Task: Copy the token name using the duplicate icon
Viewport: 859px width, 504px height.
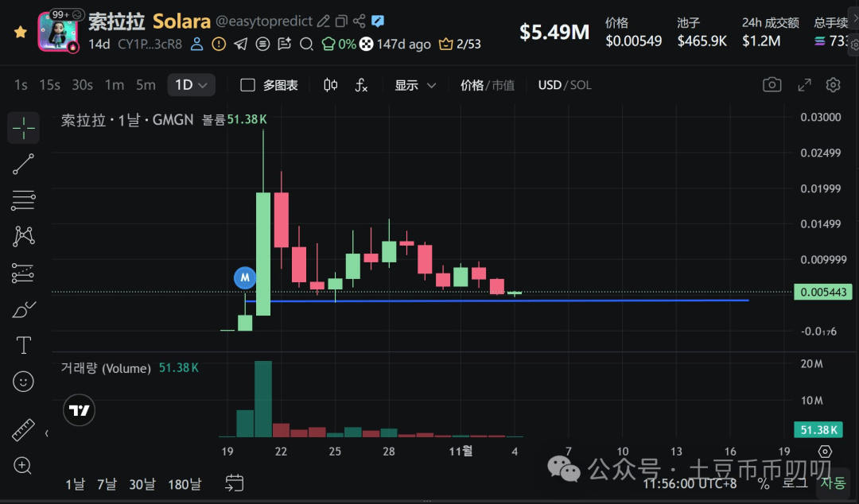Action: 341,21
